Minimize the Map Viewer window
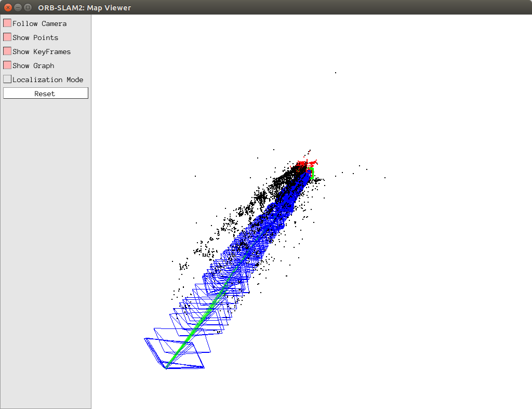 coord(18,7)
